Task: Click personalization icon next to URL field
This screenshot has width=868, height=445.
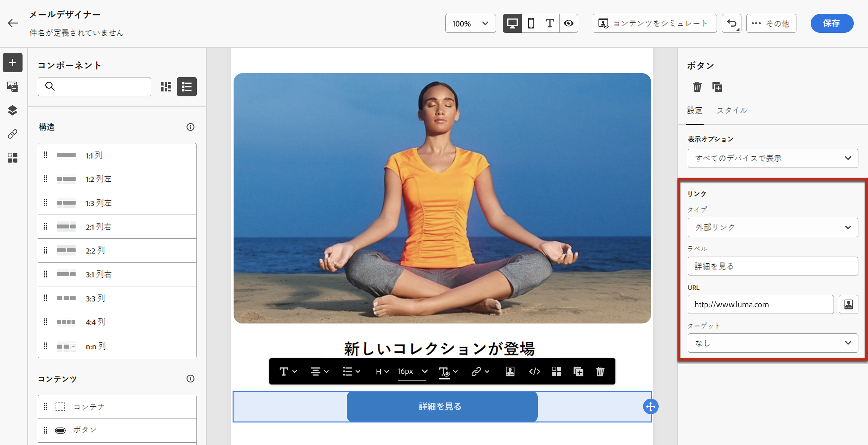Action: coord(848,305)
